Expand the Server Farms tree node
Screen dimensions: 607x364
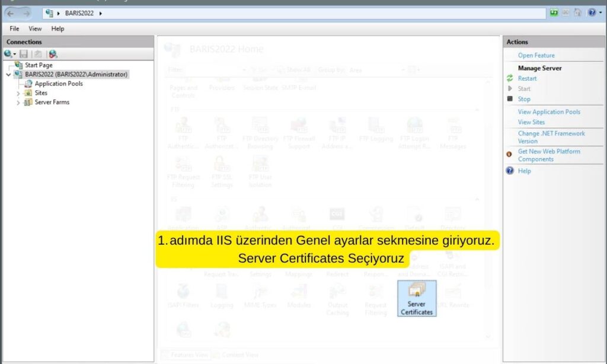[18, 103]
